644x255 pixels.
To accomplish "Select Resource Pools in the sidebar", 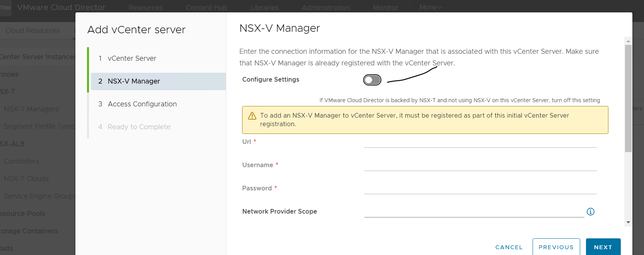I will [x=22, y=214].
